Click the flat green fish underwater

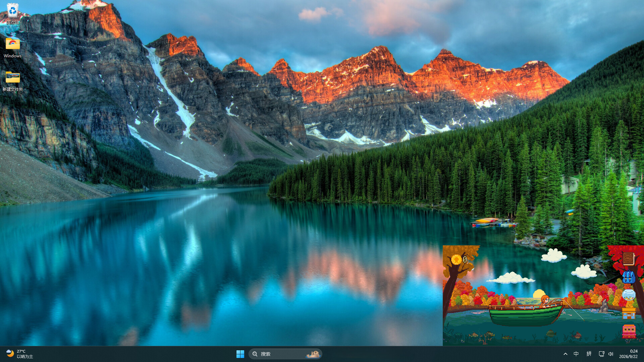551,333
